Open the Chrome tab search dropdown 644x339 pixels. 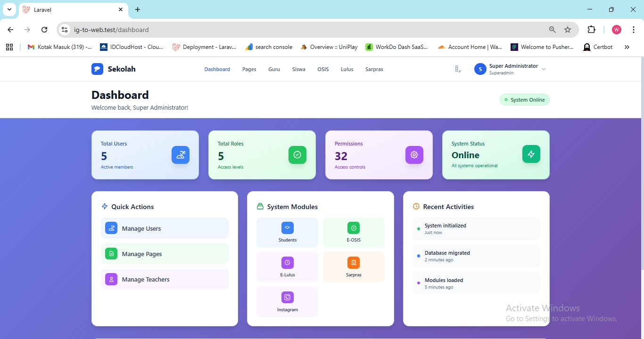[x=9, y=9]
